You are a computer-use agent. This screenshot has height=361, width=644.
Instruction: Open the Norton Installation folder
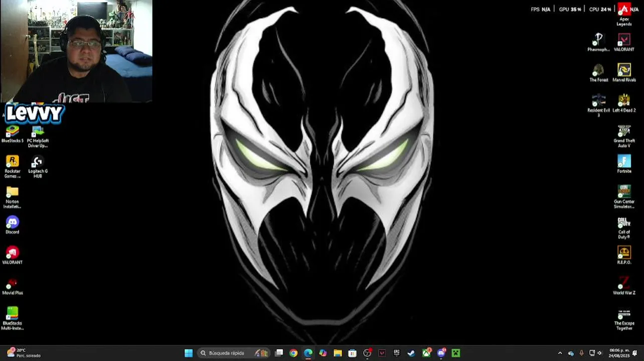point(12,198)
